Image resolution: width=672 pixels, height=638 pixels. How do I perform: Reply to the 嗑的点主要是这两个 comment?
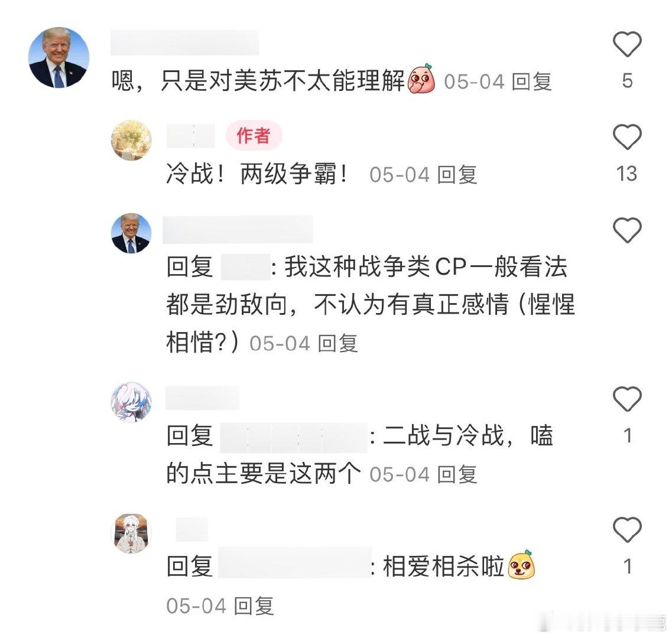[x=457, y=475]
